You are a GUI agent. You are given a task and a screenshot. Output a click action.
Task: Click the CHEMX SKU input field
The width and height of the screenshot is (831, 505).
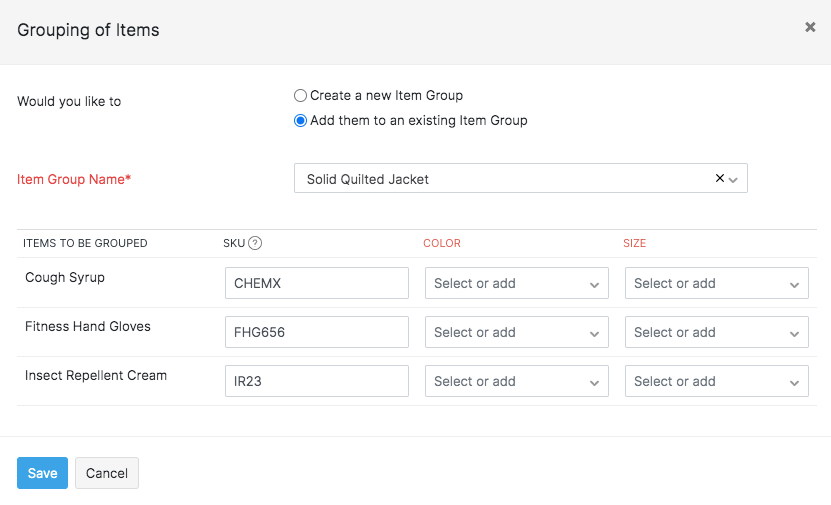[316, 283]
